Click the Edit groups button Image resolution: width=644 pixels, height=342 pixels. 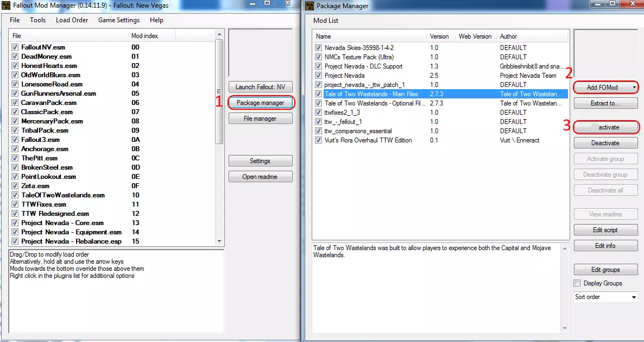point(605,270)
